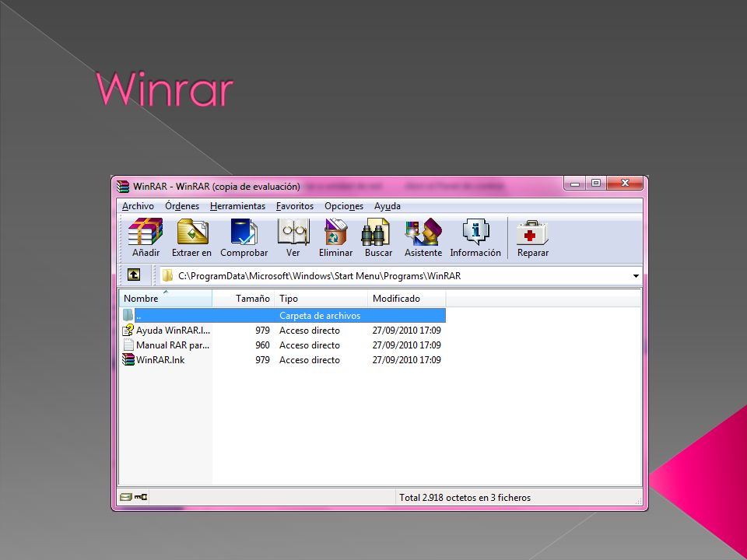Open the Buscar binoculars icon
Viewport: 747px width, 560px height.
[x=376, y=232]
